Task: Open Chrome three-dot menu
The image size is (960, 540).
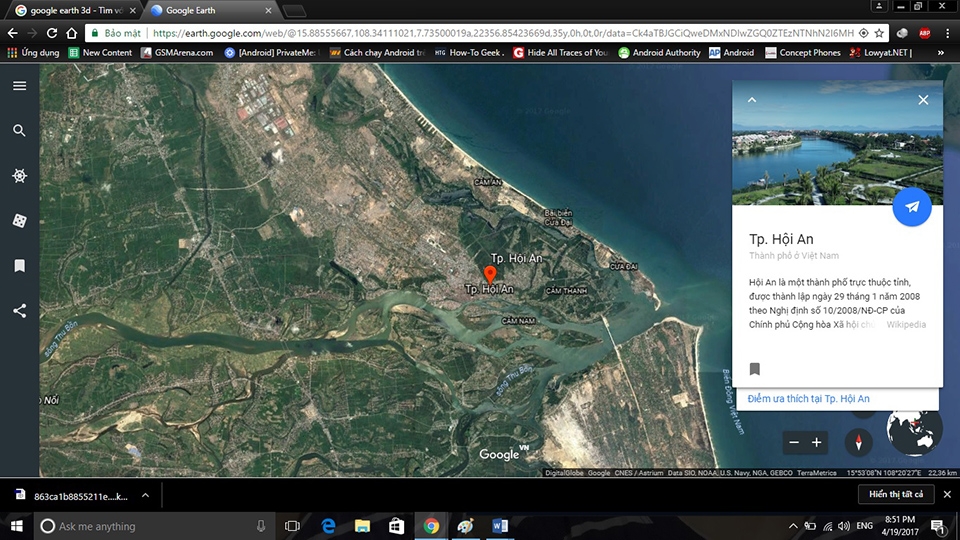Action: [947, 33]
